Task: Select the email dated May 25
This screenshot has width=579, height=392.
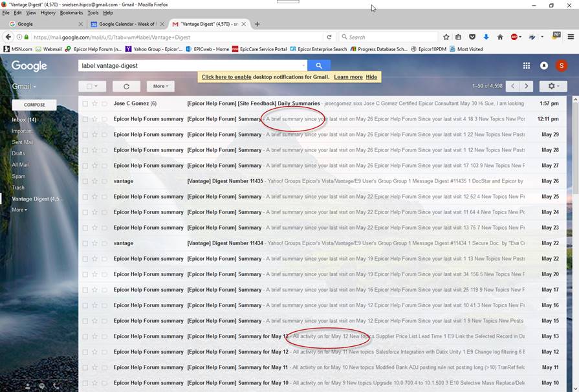Action: (x=85, y=197)
